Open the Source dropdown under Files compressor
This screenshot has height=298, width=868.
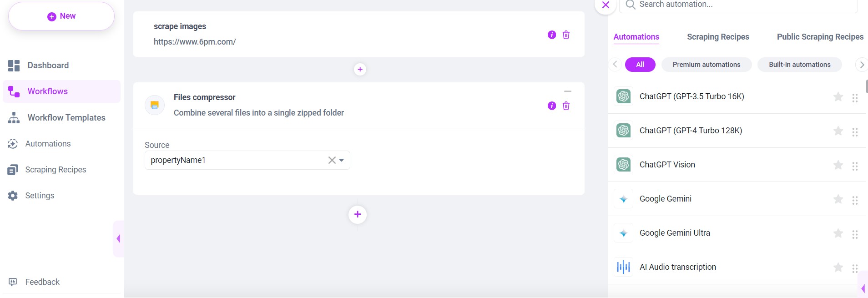pyautogui.click(x=341, y=160)
